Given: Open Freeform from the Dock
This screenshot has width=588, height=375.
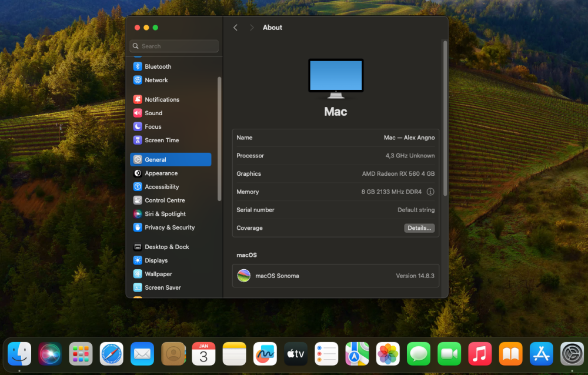Looking at the screenshot, I should [x=265, y=354].
